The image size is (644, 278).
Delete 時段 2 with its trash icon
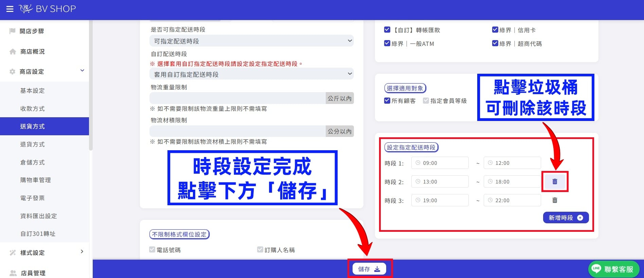pos(555,181)
